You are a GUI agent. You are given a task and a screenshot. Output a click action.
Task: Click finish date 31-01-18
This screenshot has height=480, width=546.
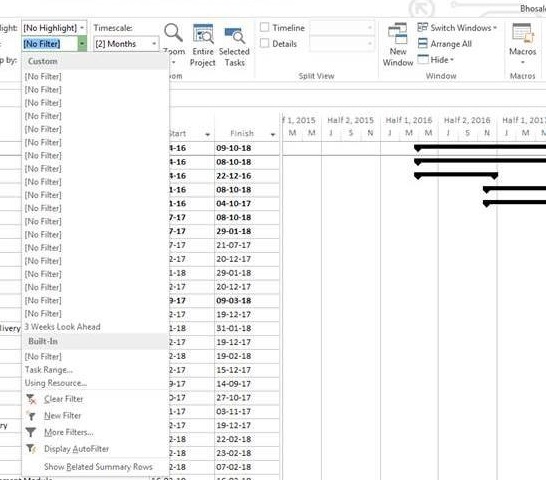coord(234,328)
